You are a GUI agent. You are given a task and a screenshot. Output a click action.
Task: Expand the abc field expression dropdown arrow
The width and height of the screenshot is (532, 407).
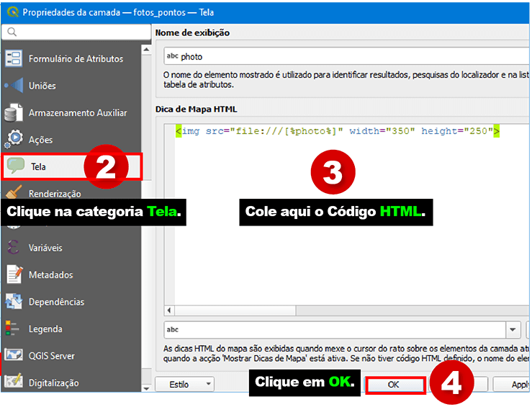click(513, 330)
